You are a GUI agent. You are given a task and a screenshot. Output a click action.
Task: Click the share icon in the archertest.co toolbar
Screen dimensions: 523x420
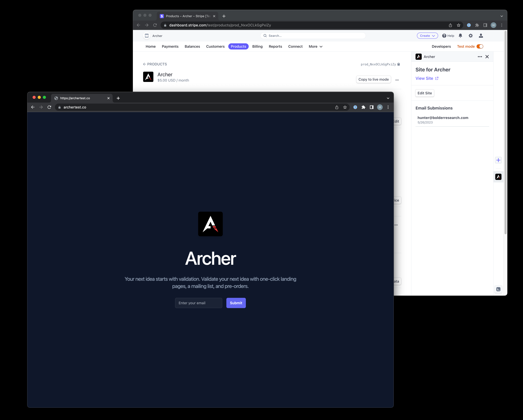pos(337,107)
